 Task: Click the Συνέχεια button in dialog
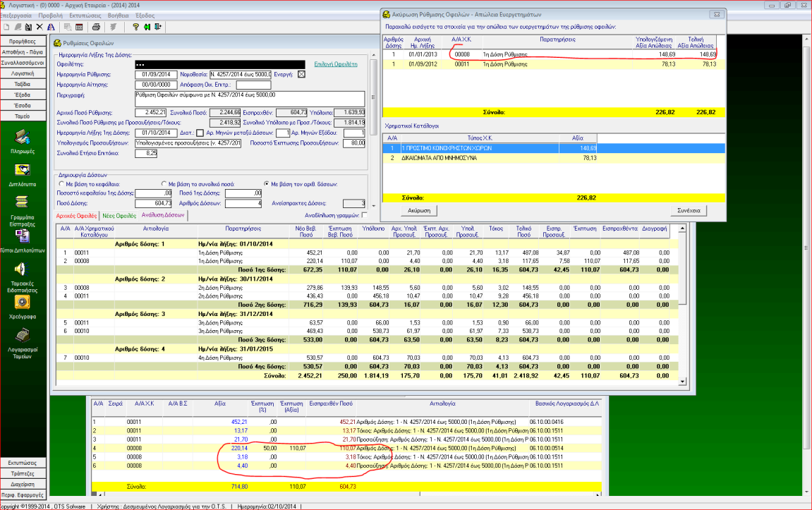(689, 211)
